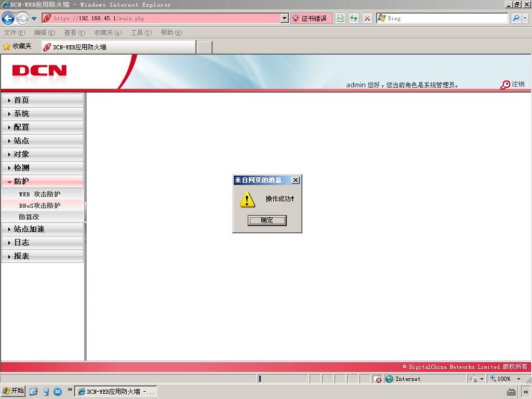
Task: Click the DCN logo
Action: tap(39, 71)
